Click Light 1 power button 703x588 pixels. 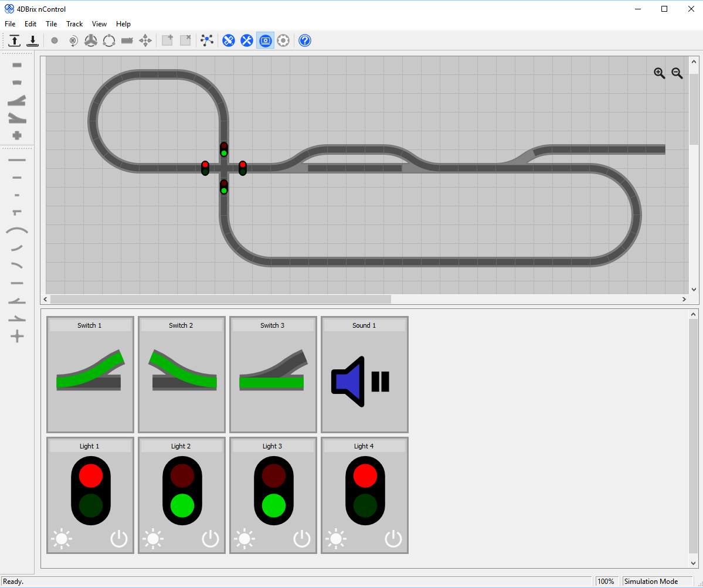pos(119,539)
